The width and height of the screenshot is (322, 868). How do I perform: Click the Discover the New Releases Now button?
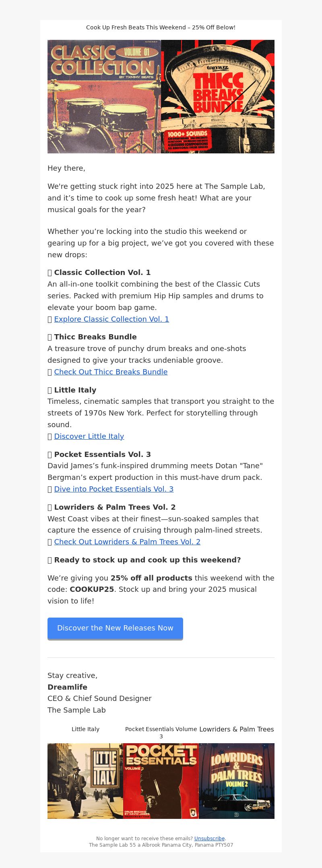(x=115, y=628)
